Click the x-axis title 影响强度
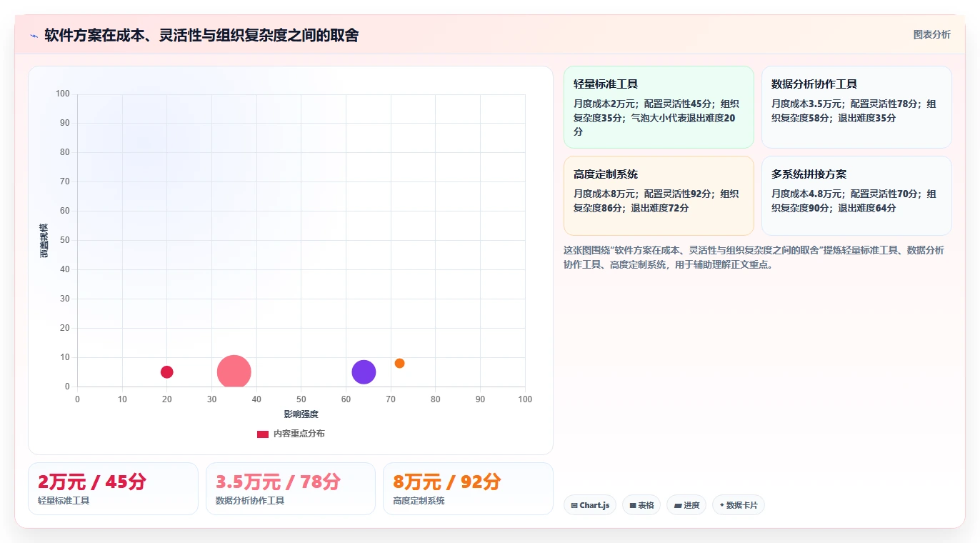This screenshot has height=543, width=980. coord(301,414)
